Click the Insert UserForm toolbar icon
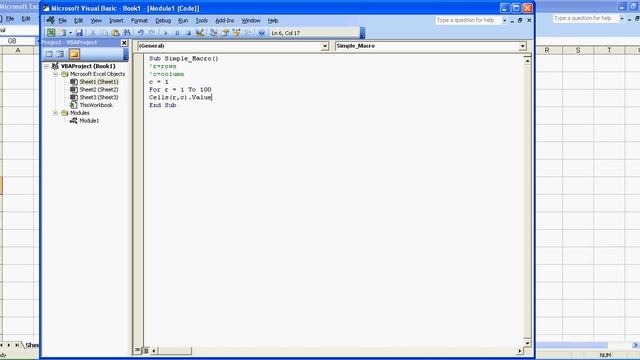The image size is (640, 360). 62,33
